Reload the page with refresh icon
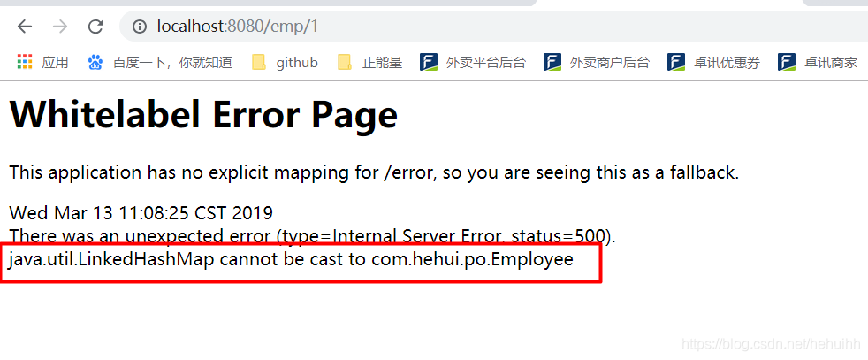Viewport: 868px width, 360px height. (95, 26)
